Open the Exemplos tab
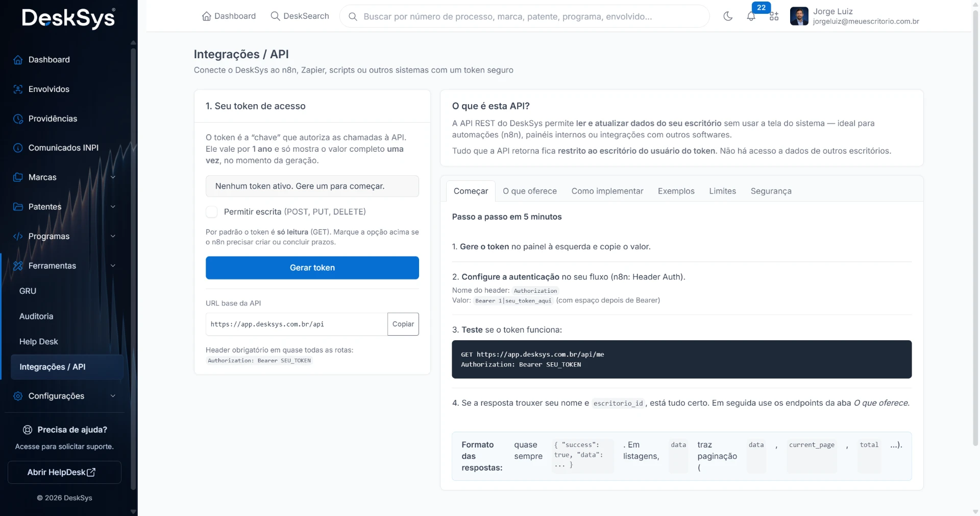 point(676,191)
